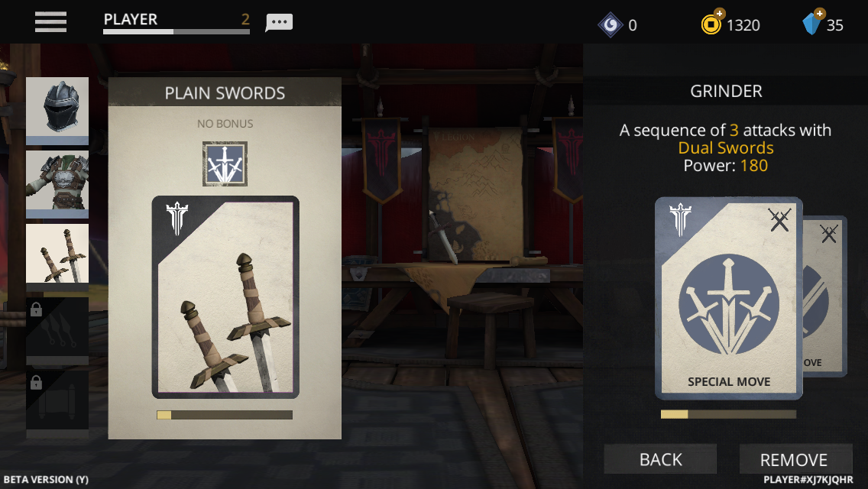Screen dimensions: 868x489
Task: Click the BACK button
Action: [660, 459]
